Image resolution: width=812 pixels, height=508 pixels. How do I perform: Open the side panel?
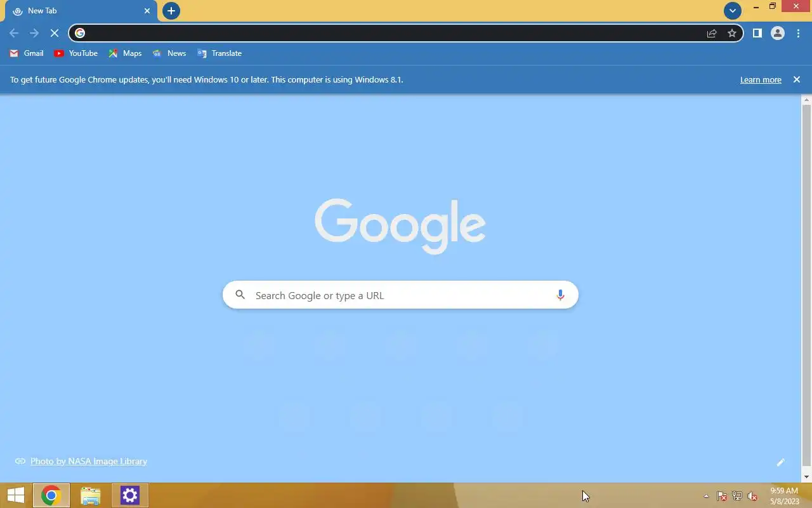(x=757, y=33)
